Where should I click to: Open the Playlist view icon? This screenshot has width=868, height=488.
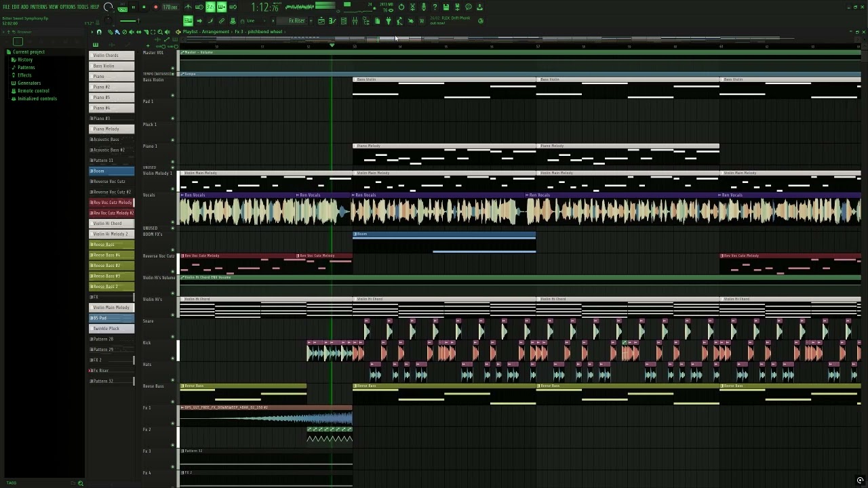click(x=321, y=20)
